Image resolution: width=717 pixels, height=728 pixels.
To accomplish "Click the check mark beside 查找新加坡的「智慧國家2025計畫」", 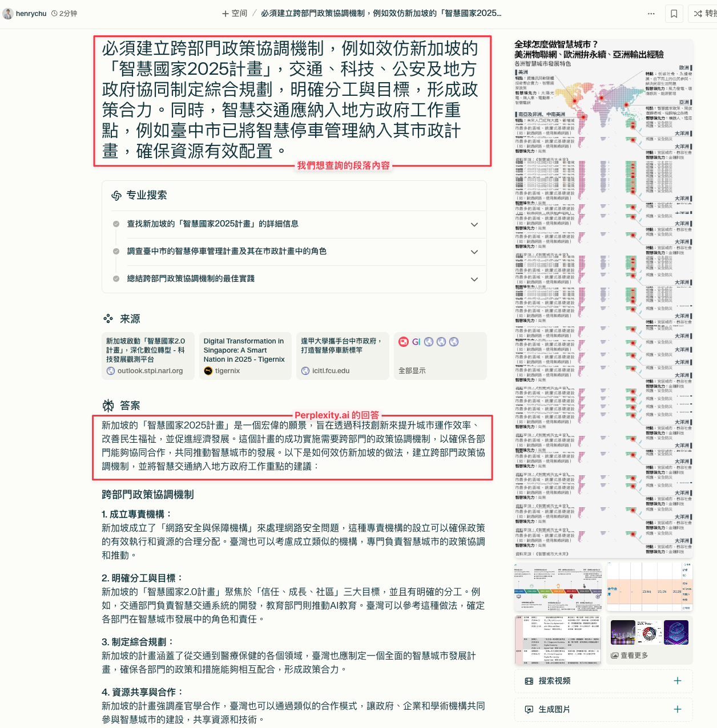I will (x=116, y=224).
